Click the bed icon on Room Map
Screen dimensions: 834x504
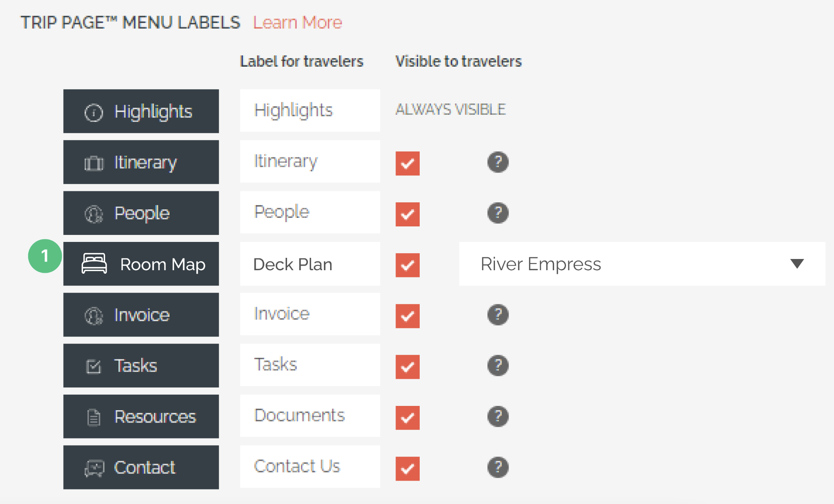click(94, 264)
